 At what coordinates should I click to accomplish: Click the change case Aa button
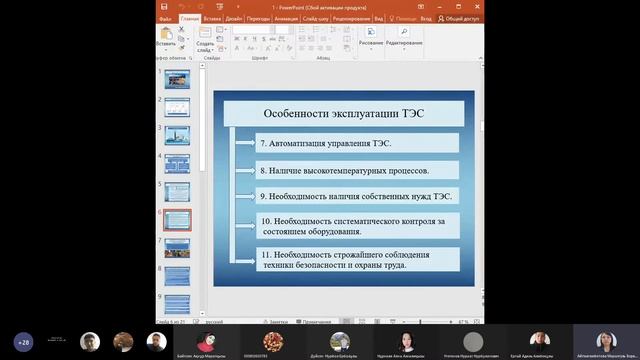251,48
